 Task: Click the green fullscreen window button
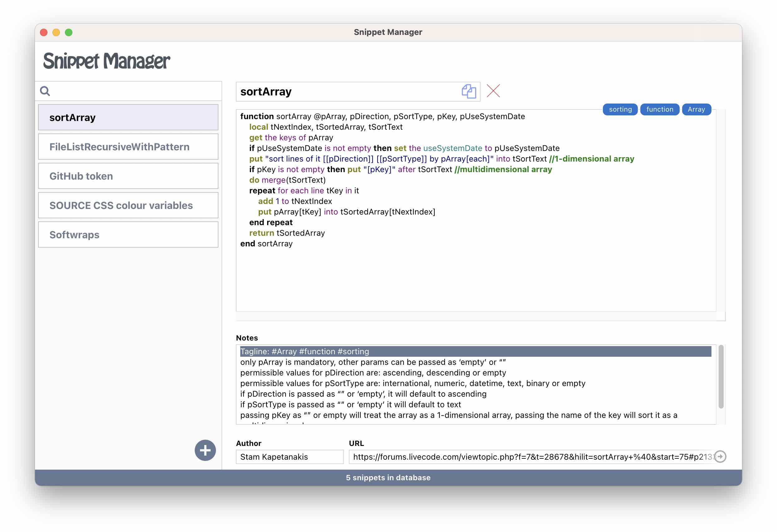tap(69, 32)
